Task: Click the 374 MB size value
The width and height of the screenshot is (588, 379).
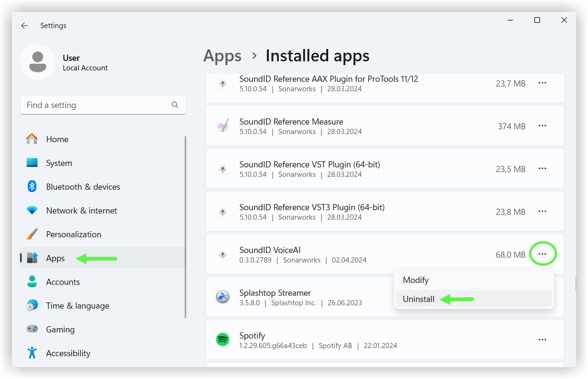Action: (x=512, y=126)
